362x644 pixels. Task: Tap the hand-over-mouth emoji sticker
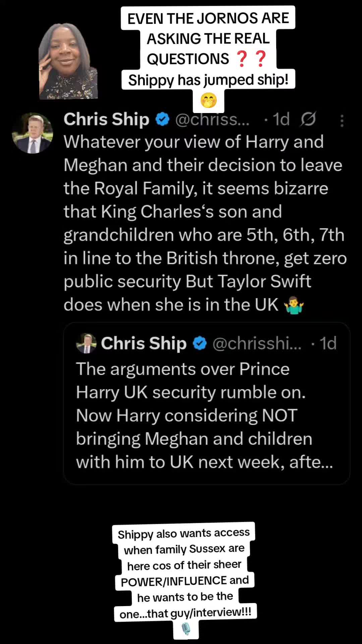[208, 101]
